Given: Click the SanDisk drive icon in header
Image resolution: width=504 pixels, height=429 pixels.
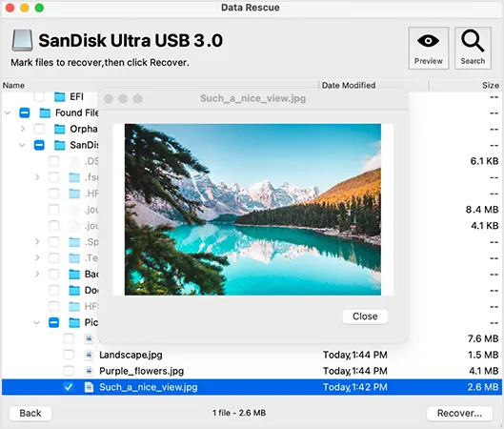Looking at the screenshot, I should (22, 40).
